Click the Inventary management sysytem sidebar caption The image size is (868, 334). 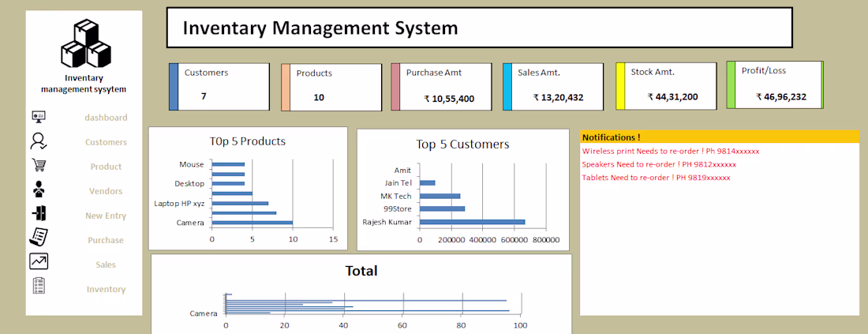point(84,84)
